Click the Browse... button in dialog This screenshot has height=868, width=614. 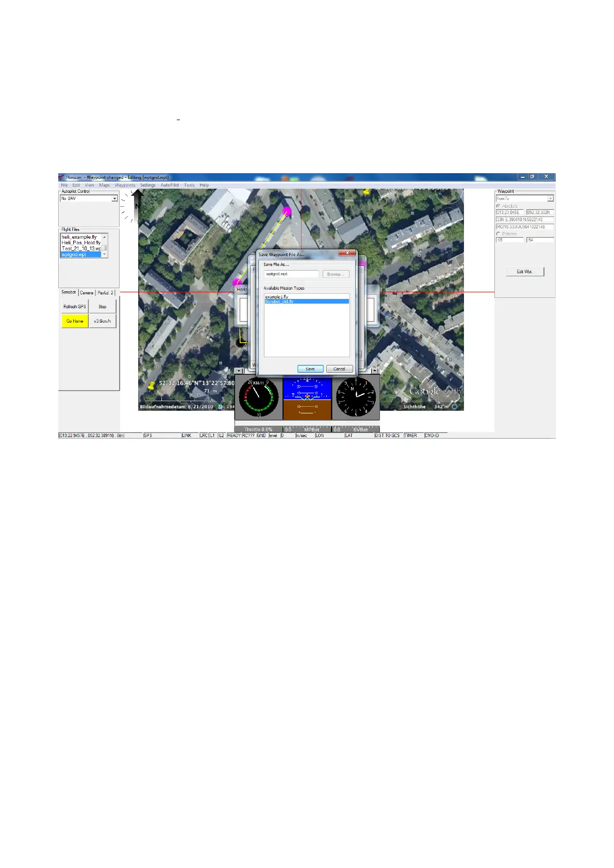click(336, 274)
